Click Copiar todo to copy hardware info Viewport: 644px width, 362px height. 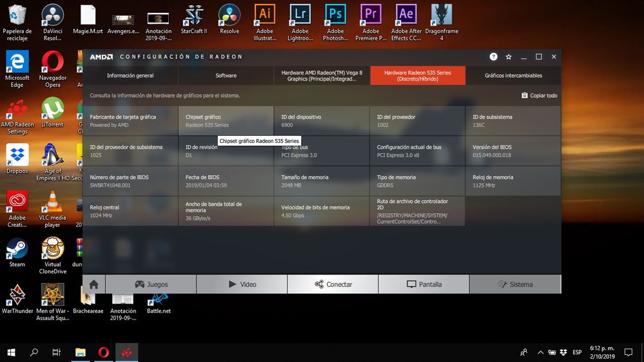click(x=540, y=95)
